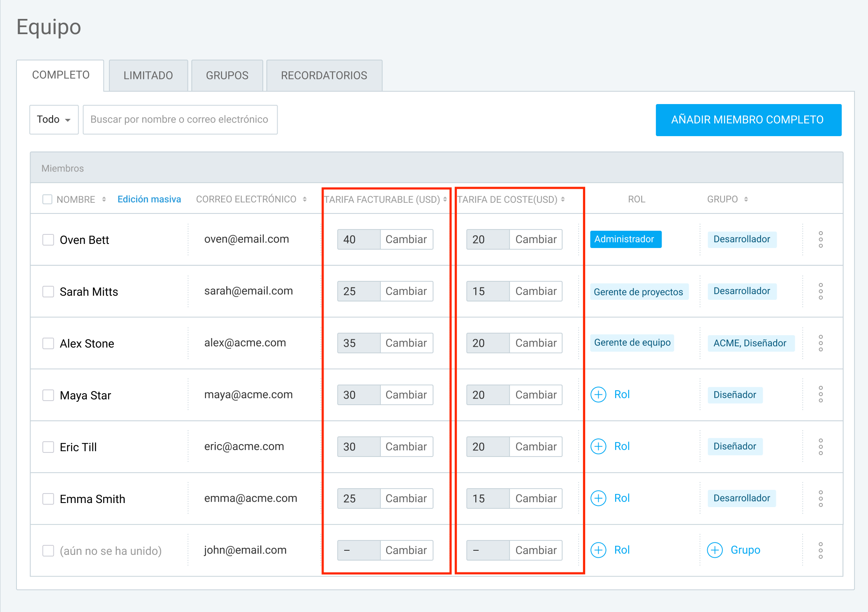Click the plus icon to add Rol for Maya Star
The height and width of the screenshot is (612, 868).
coord(598,394)
